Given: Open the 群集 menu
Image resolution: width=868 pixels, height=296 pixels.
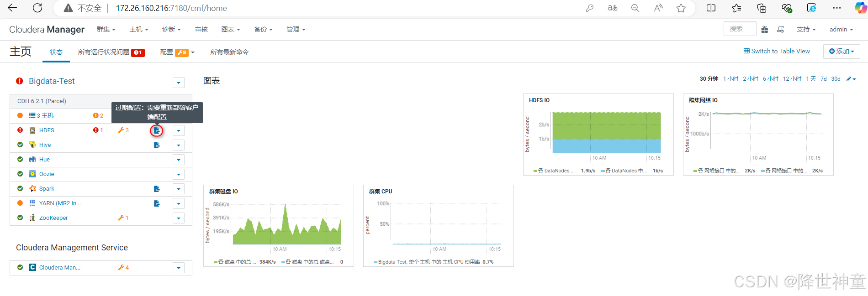Looking at the screenshot, I should [106, 29].
